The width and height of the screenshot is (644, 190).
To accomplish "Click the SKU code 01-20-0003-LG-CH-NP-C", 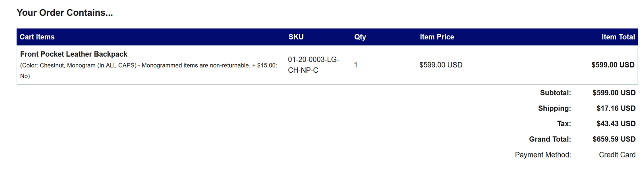I will coord(313,65).
